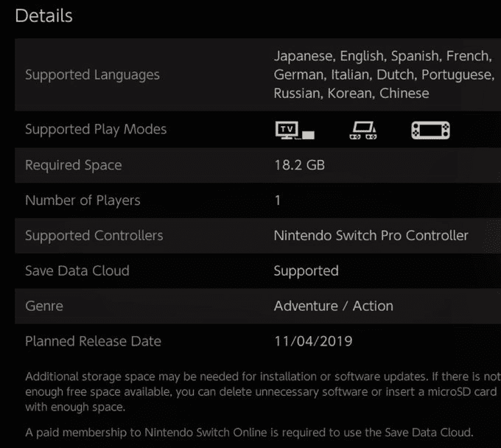Click the Planned Release Date label
The width and height of the screenshot is (501, 448).
coord(93,341)
